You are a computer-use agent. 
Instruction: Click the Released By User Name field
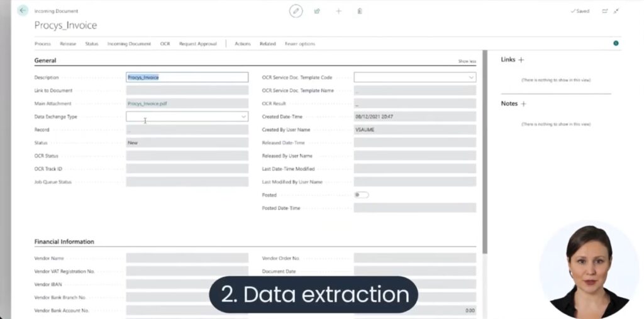[x=415, y=156]
